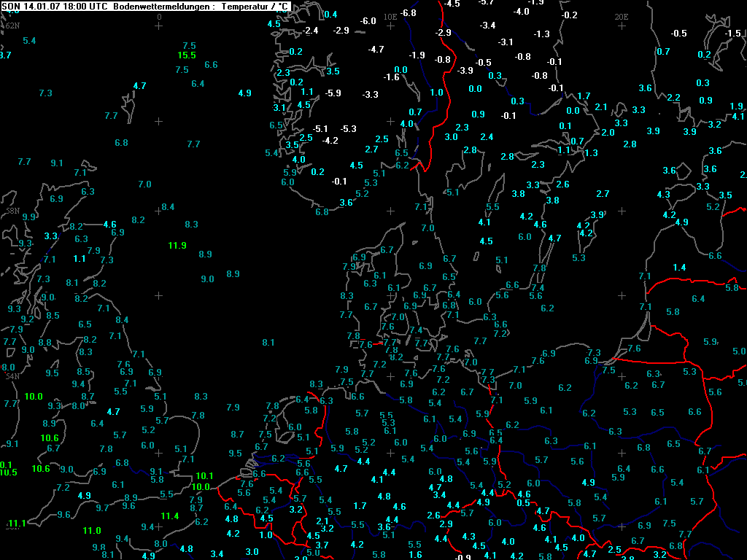Select the green 11.9 reading over the North Sea
This screenshot has height=560, width=747.
177,246
